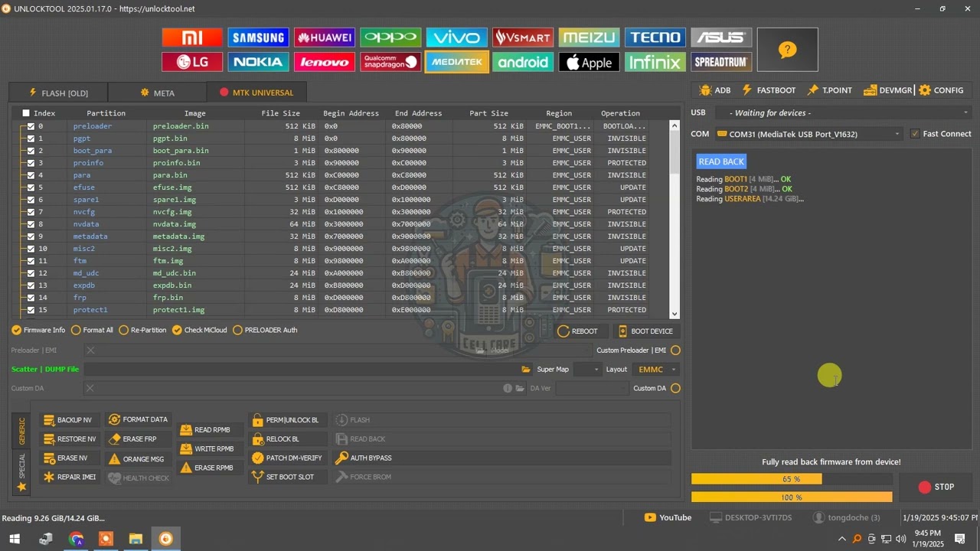
Task: Click the BACKUP NV button
Action: point(69,420)
